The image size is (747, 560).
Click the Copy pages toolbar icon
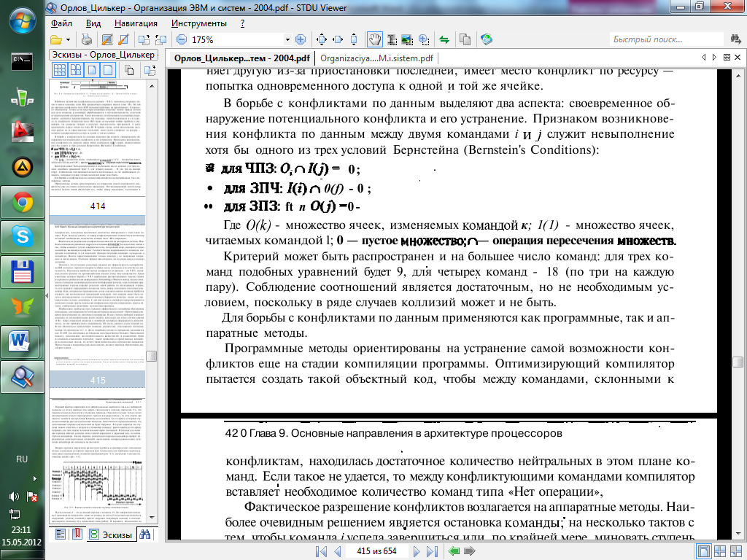coord(465,39)
